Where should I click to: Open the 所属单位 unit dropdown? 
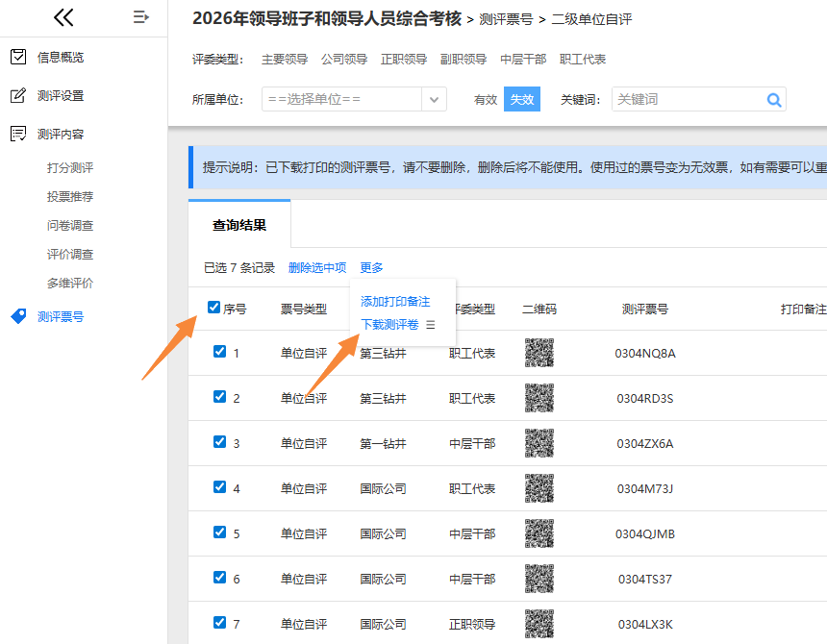click(354, 99)
